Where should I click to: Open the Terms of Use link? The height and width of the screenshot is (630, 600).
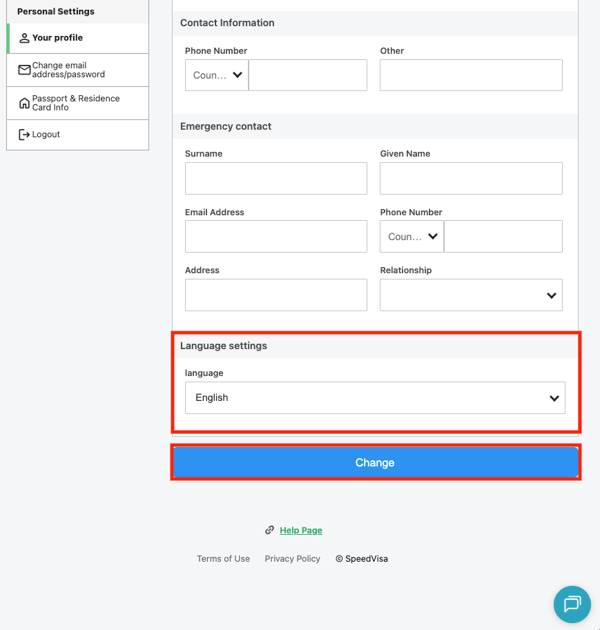click(223, 559)
